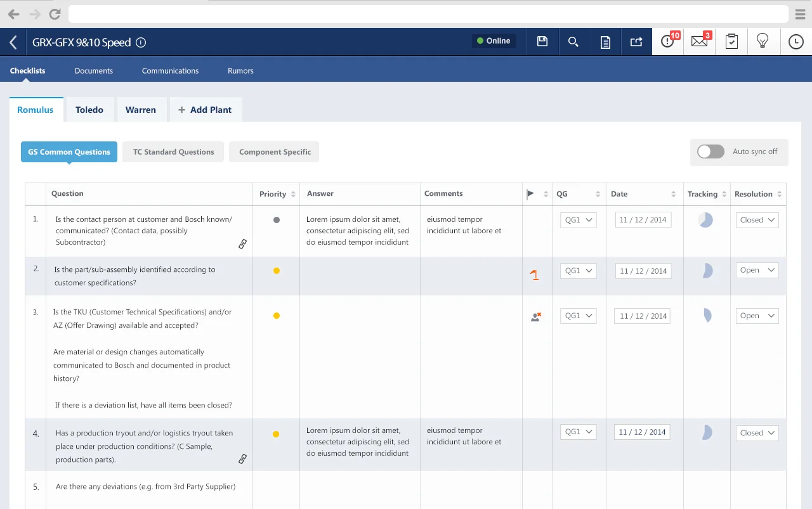The width and height of the screenshot is (812, 509).
Task: Go back with the header chevron arrow
Action: [x=13, y=42]
